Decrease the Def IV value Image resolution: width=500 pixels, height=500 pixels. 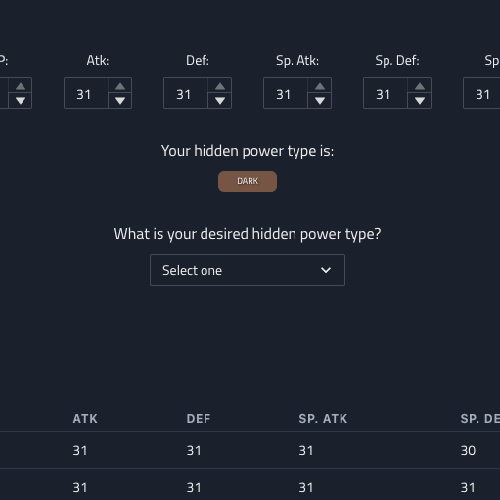[x=220, y=101]
